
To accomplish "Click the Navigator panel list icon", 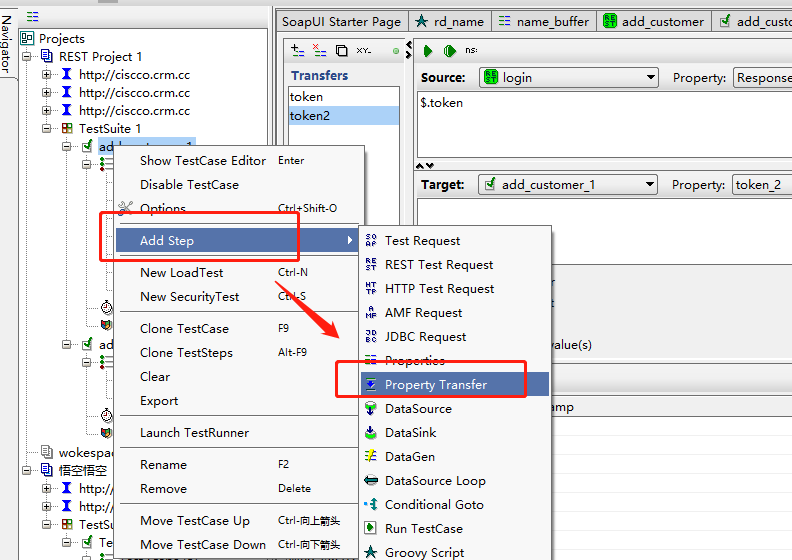I will [32, 17].
